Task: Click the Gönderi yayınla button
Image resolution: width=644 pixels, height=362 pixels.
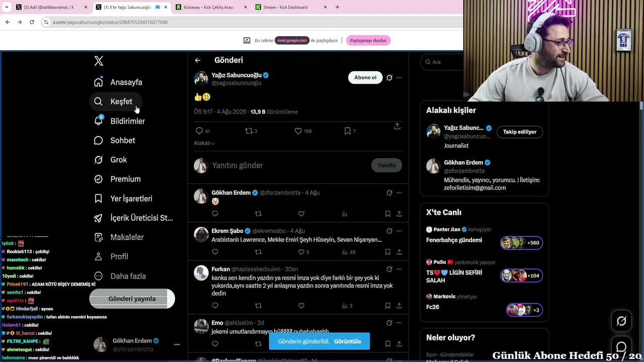Action: (x=132, y=299)
